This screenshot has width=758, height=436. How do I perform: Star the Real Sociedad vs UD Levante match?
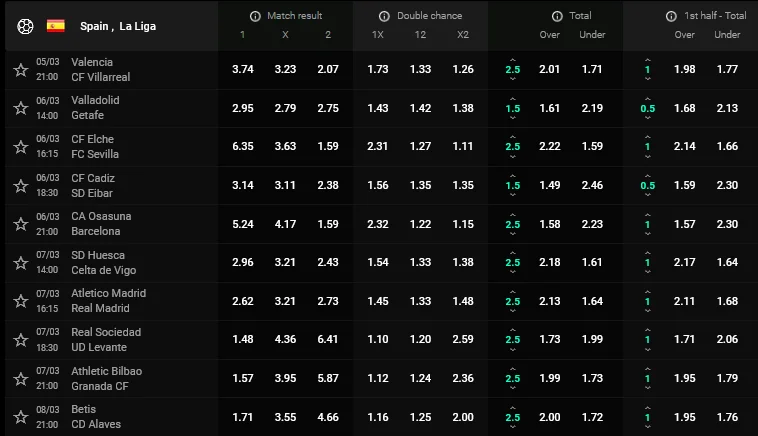(x=20, y=340)
